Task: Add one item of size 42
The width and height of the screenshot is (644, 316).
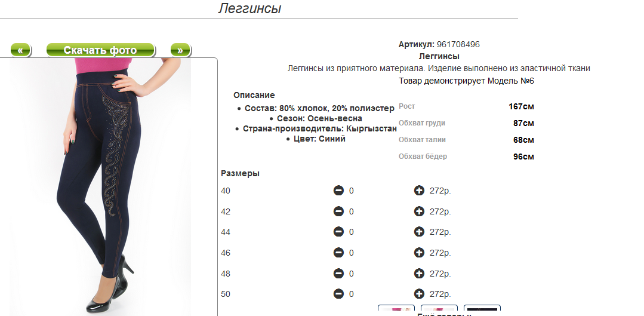Action: coord(419,211)
